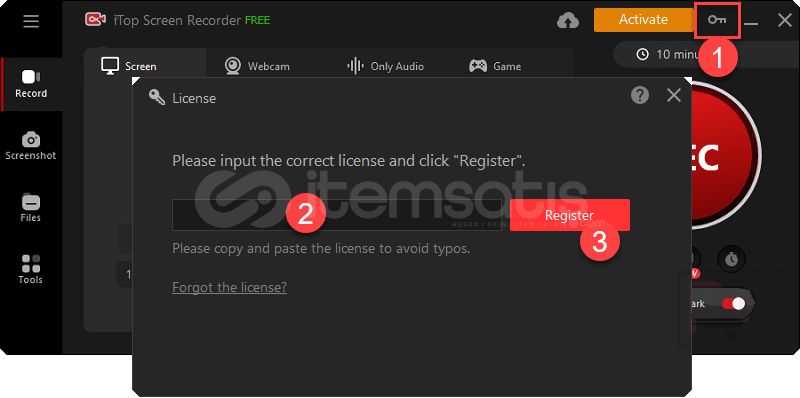The width and height of the screenshot is (800, 398).
Task: Click the orange Activate button
Action: pyautogui.click(x=643, y=19)
